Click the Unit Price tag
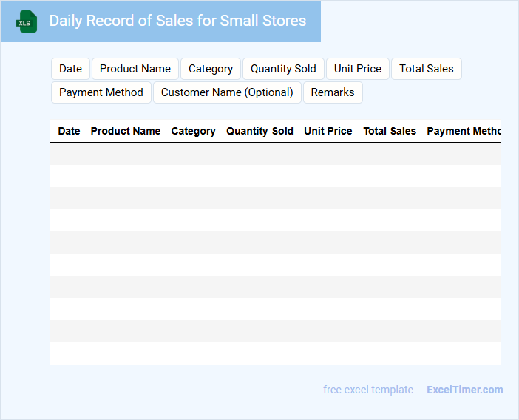519x420 pixels. pyautogui.click(x=358, y=69)
